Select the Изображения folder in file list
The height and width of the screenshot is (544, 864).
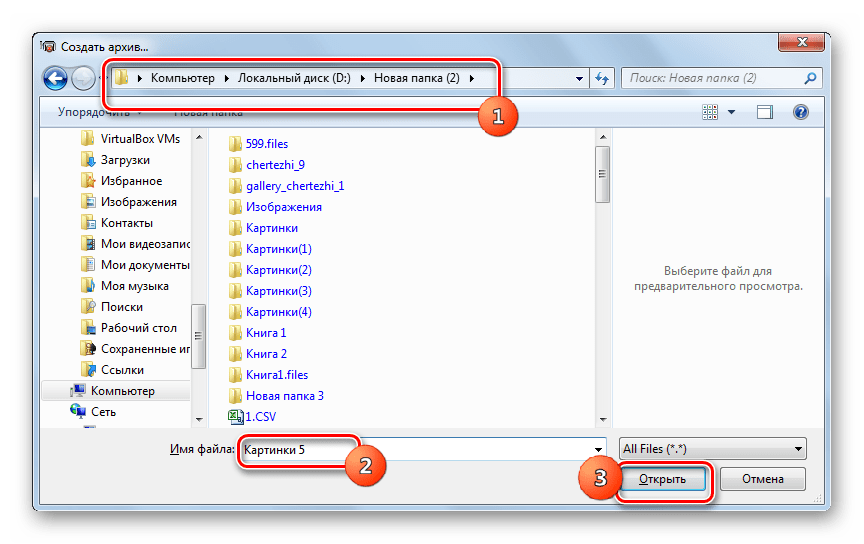[284, 207]
